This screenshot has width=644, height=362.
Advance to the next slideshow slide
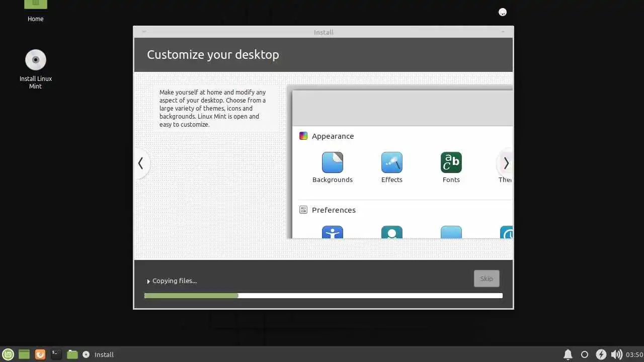[506, 163]
